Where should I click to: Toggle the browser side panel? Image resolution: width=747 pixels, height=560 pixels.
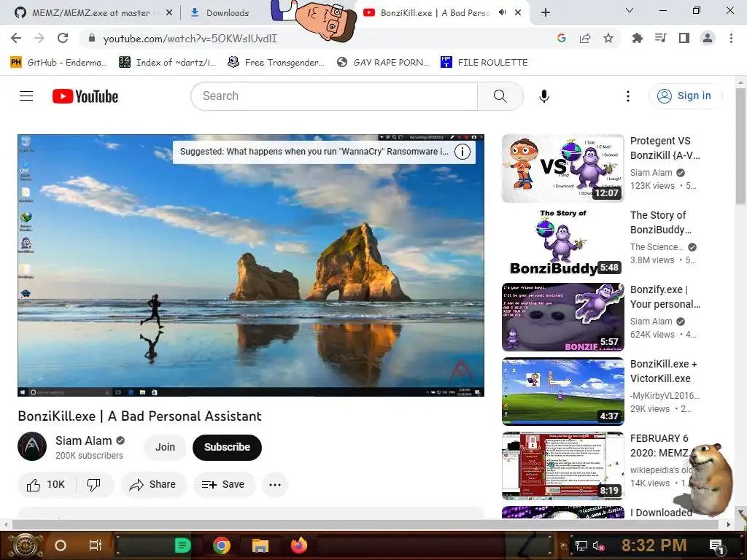pyautogui.click(x=684, y=38)
